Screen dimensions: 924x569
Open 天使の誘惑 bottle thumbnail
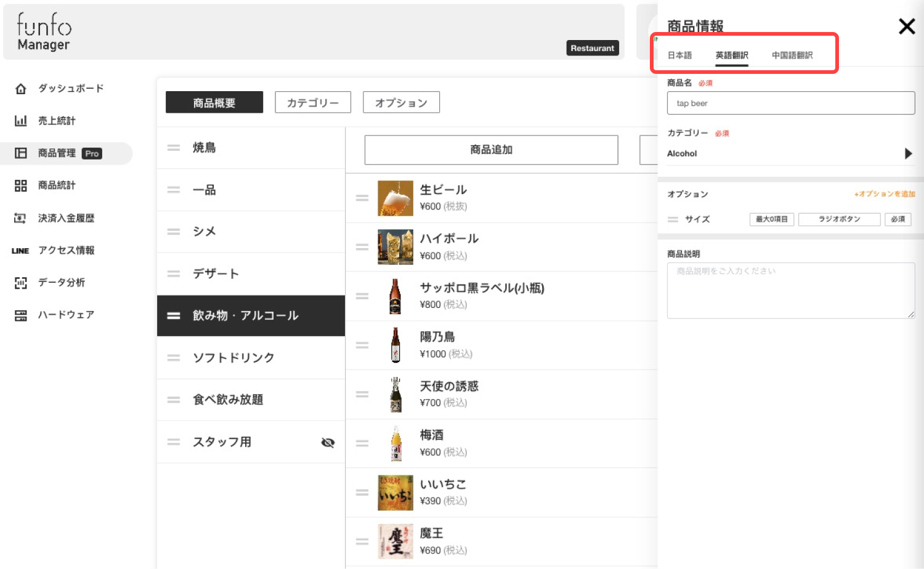[x=395, y=394]
